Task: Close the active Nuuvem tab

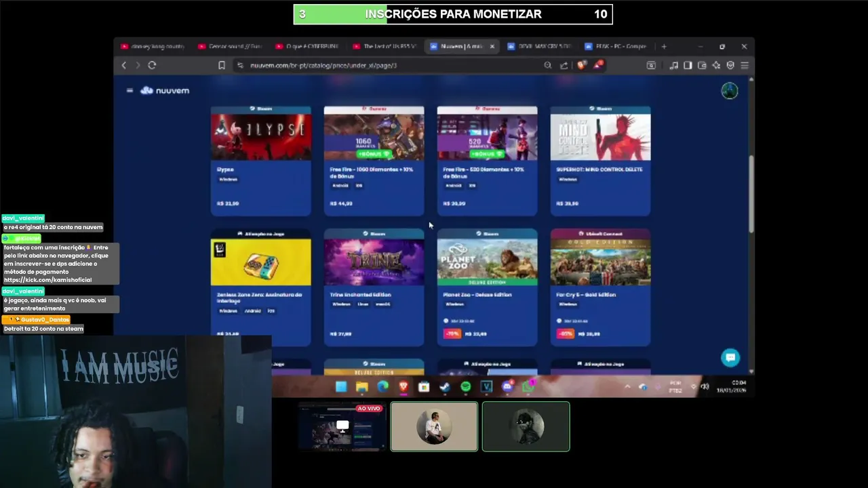Action: pos(492,46)
